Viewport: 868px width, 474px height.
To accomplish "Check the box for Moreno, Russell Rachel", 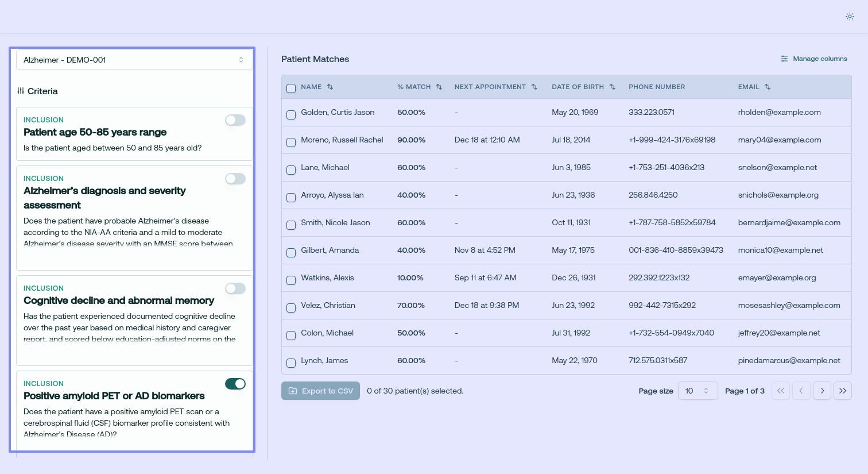I will click(x=291, y=142).
